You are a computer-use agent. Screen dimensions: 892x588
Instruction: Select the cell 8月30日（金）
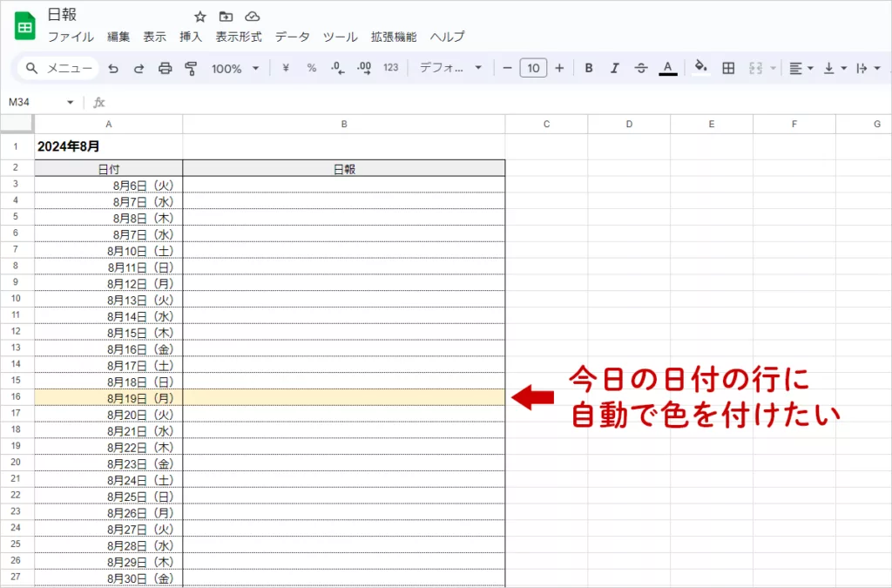pos(109,578)
